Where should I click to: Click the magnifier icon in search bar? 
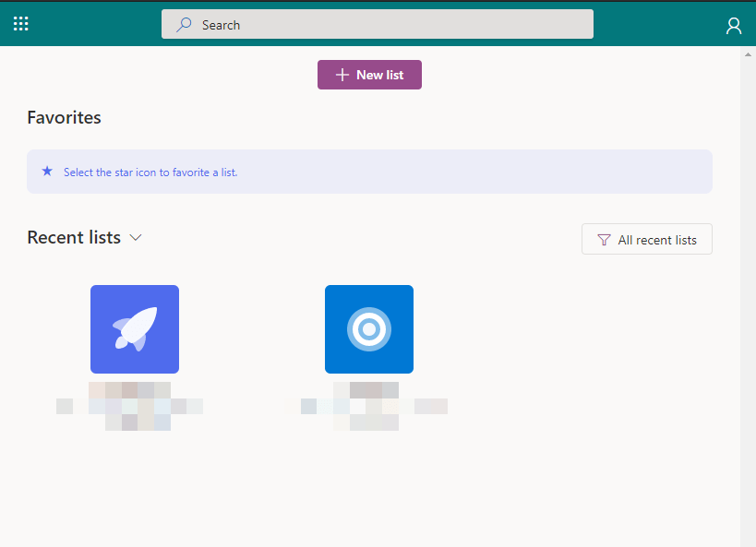point(185,25)
